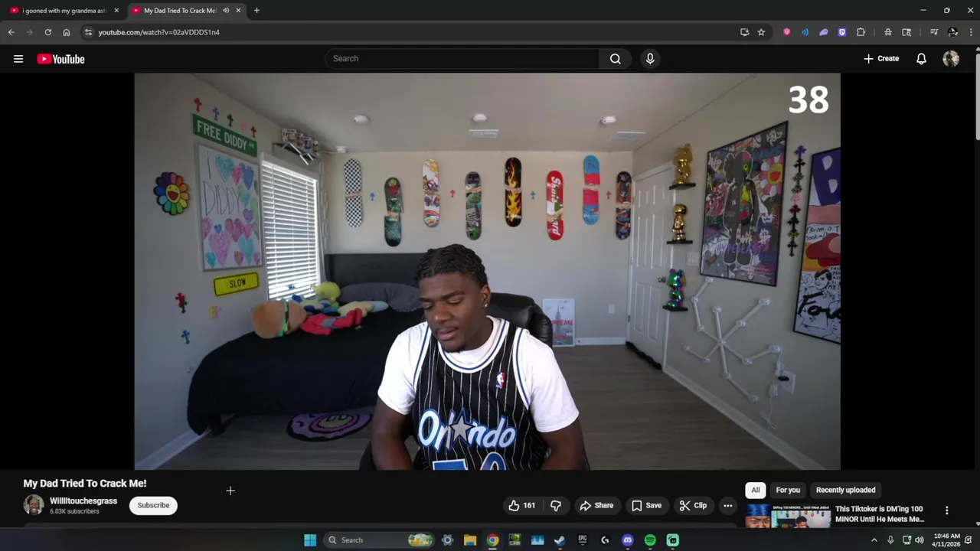Click the video player to pause
The width and height of the screenshot is (980, 551).
(x=487, y=272)
